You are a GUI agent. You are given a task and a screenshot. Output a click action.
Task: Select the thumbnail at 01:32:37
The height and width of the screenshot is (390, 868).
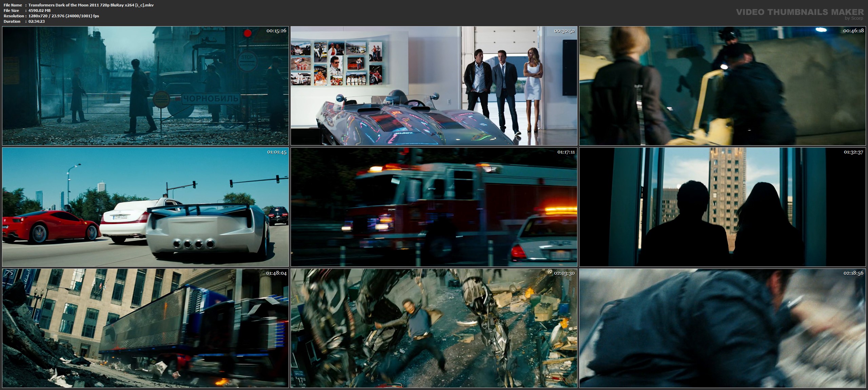(x=722, y=207)
